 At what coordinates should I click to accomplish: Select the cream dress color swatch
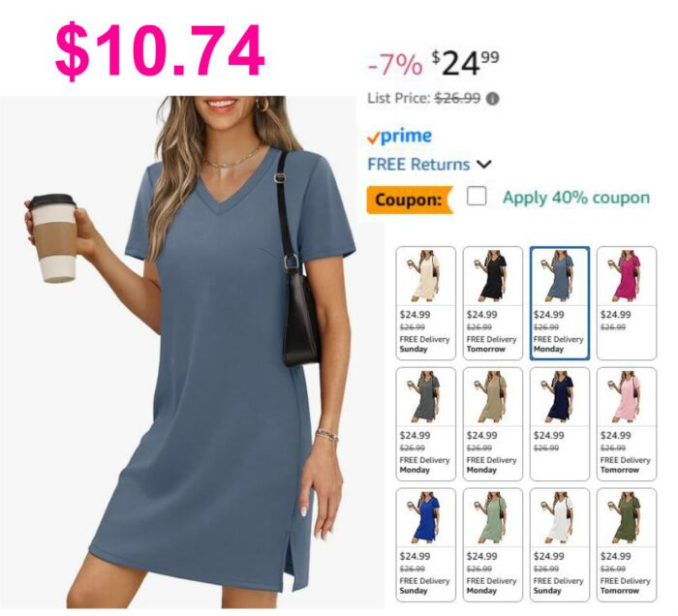[x=426, y=303]
